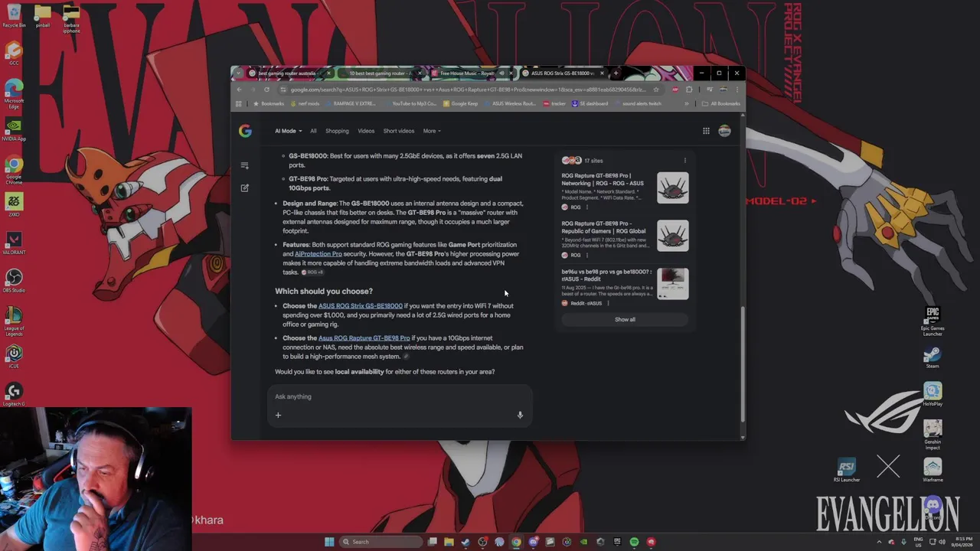The image size is (980, 551).
Task: Click the page vertical scrollbar
Action: pyautogui.click(x=742, y=364)
